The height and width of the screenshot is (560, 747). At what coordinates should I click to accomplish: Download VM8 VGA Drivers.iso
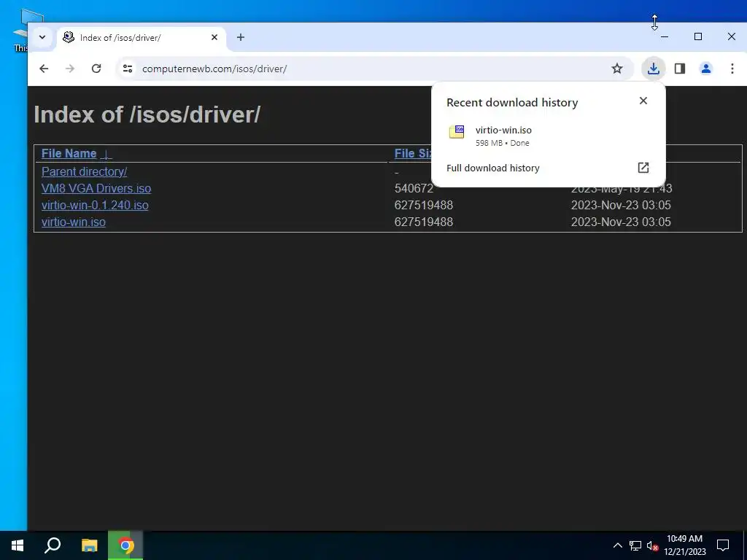tap(96, 188)
